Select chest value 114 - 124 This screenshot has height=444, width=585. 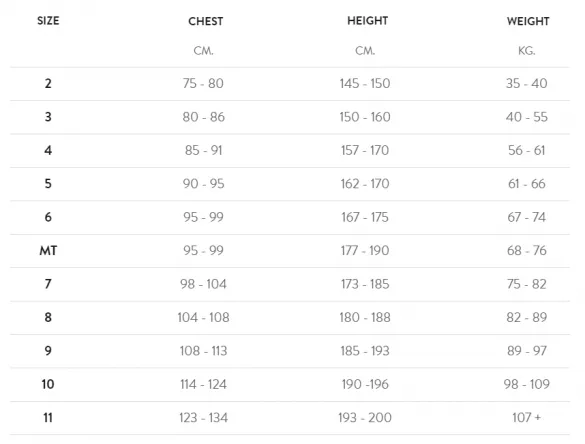point(203,384)
